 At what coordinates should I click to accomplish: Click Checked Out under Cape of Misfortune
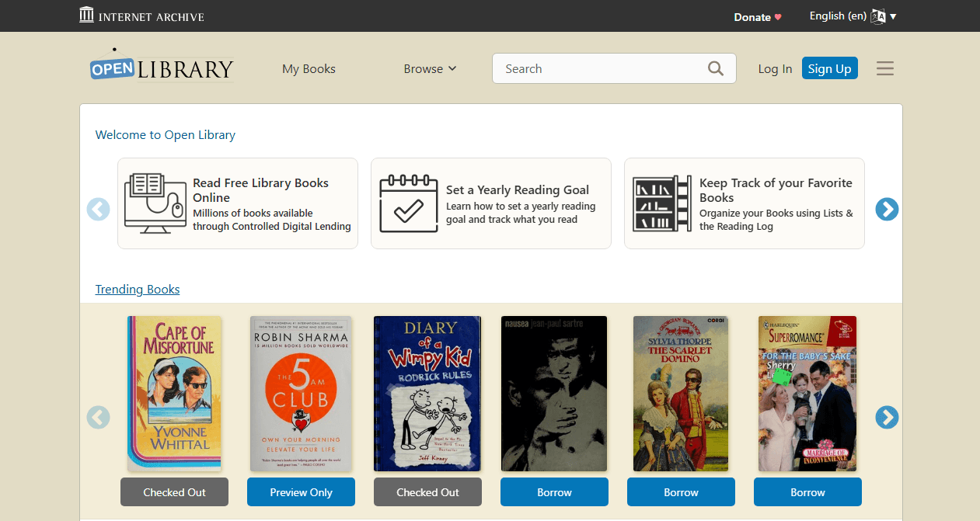click(174, 492)
